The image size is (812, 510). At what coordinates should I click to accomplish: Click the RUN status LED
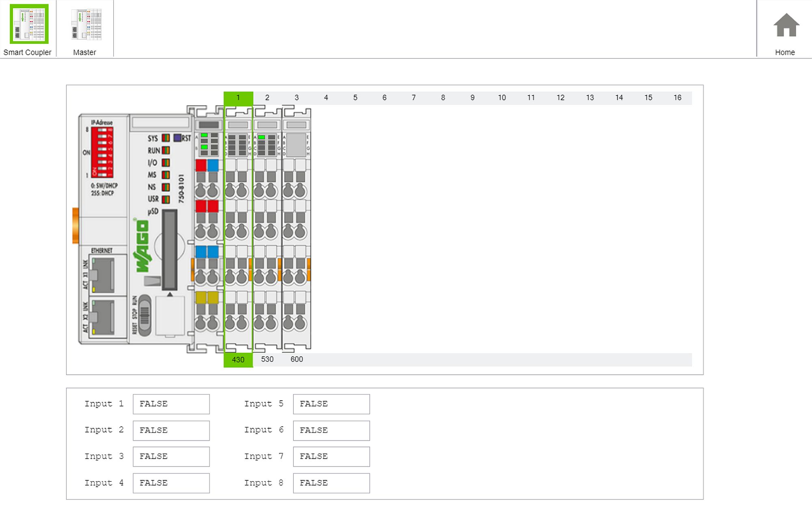[x=166, y=150]
